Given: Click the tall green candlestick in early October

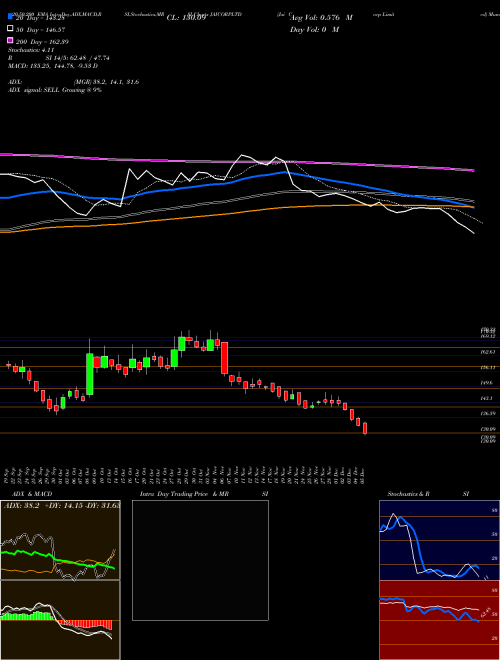Looking at the screenshot, I should 90,374.
